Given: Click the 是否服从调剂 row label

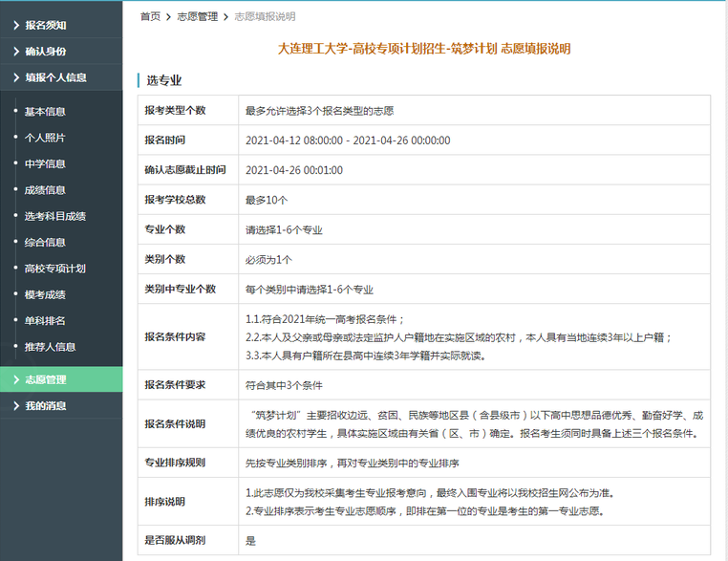Looking at the screenshot, I should (x=175, y=540).
